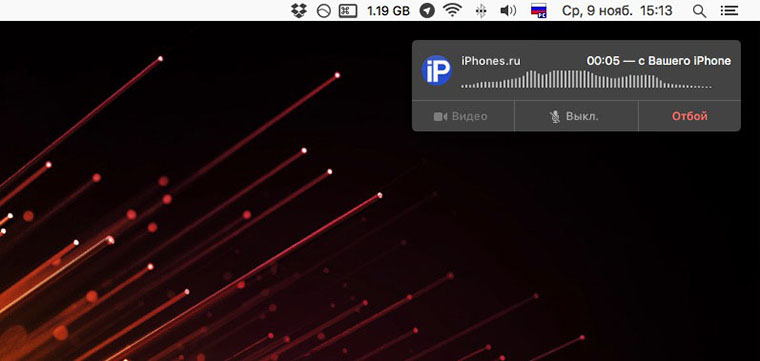Switch the call to Видео
Viewport: 760px width, 361px height.
click(463, 116)
